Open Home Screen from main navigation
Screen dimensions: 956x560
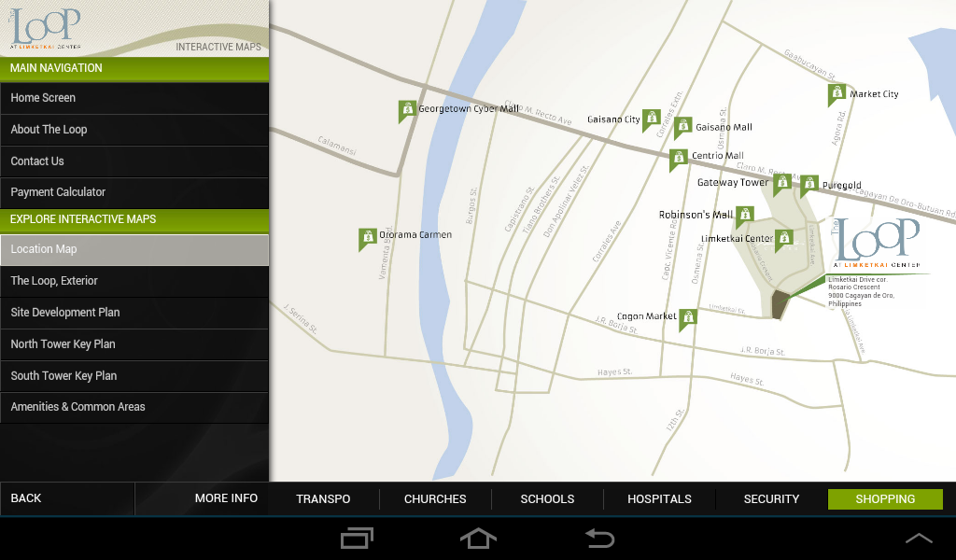point(134,98)
